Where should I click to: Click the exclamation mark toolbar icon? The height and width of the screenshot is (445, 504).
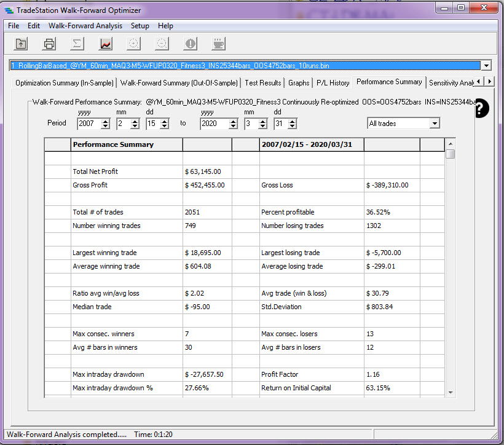click(191, 44)
